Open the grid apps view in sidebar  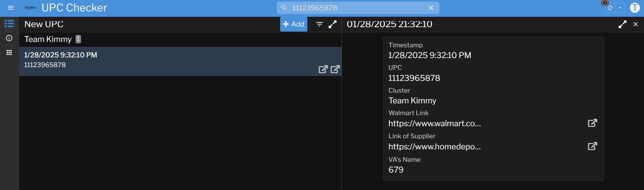click(x=9, y=52)
